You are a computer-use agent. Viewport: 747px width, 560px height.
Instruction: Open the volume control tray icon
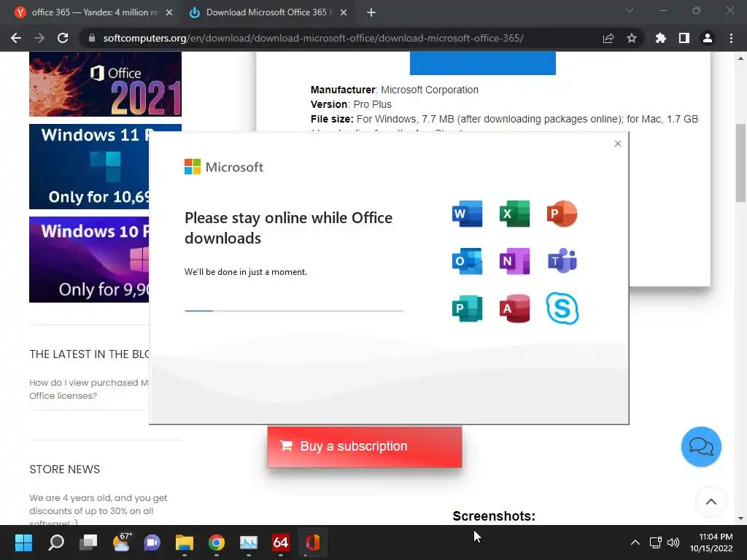coord(673,542)
